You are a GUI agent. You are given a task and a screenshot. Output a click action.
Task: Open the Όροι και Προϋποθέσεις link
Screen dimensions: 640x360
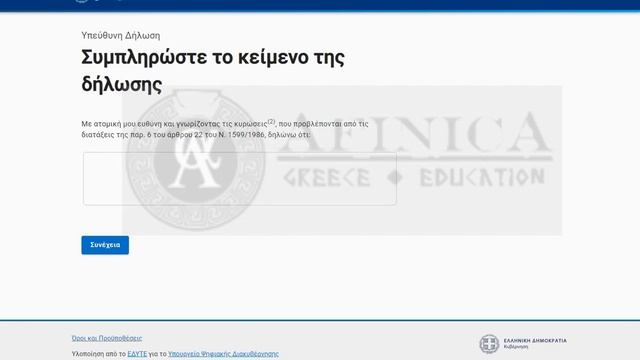click(x=107, y=338)
